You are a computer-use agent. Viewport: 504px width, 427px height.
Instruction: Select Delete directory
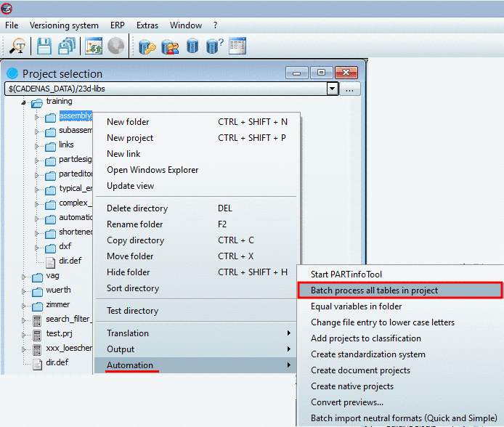(x=198, y=208)
